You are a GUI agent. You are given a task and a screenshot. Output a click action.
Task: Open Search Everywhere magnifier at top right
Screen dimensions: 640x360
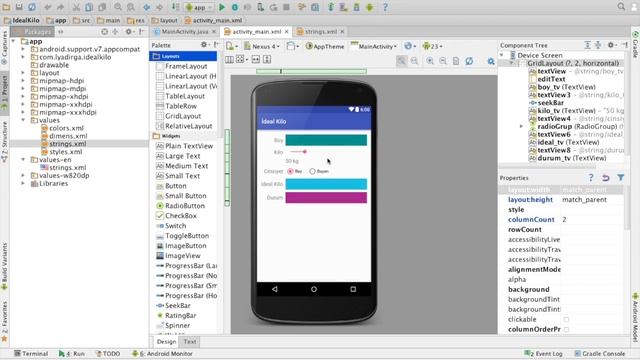click(621, 7)
